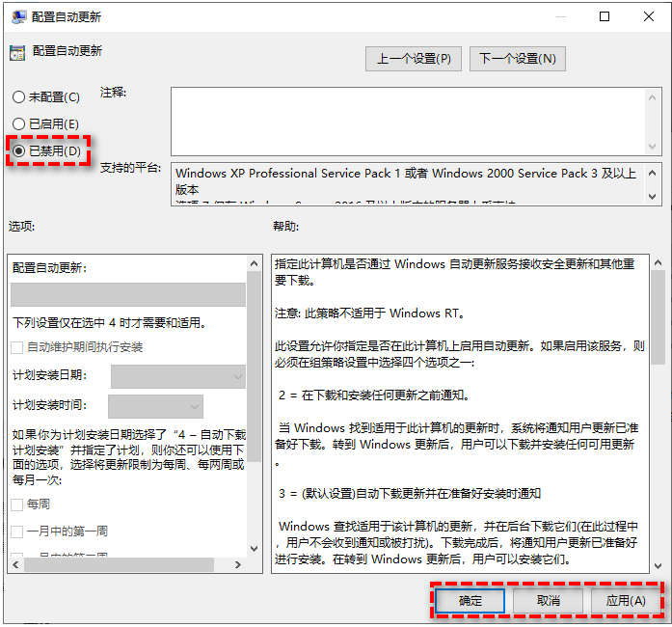This screenshot has height=627, width=672.
Task: Click the text '下列设置仅在选中 4 时才需要和适用。'
Action: [x=109, y=322]
